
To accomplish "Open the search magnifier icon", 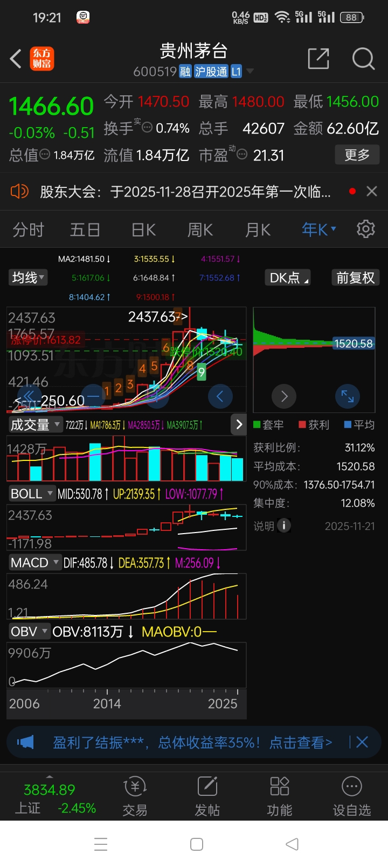I will [x=363, y=59].
